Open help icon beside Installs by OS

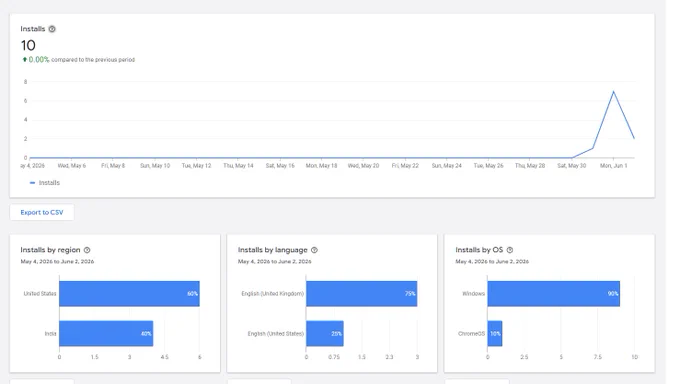click(510, 250)
